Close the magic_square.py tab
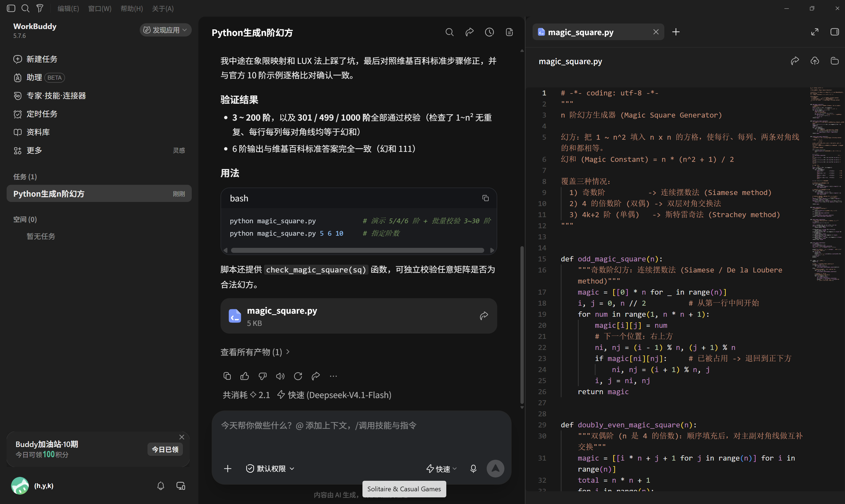 coord(656,32)
